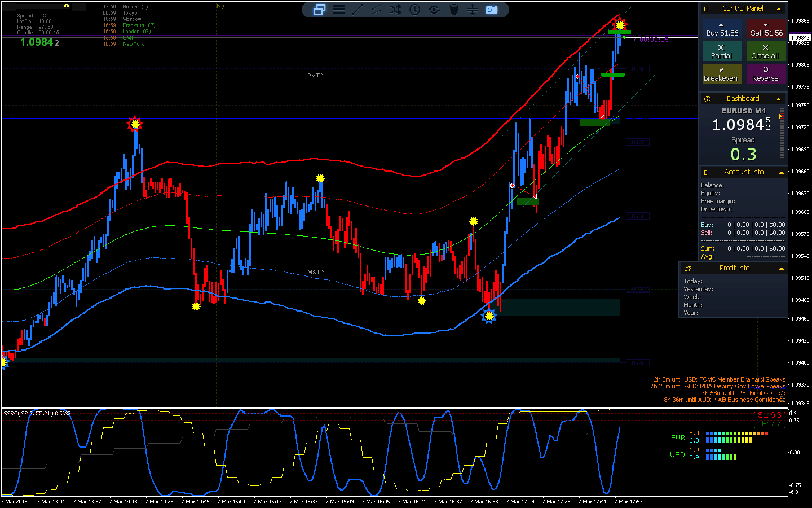Click the Breakeven button
The image size is (812, 508).
[x=722, y=74]
